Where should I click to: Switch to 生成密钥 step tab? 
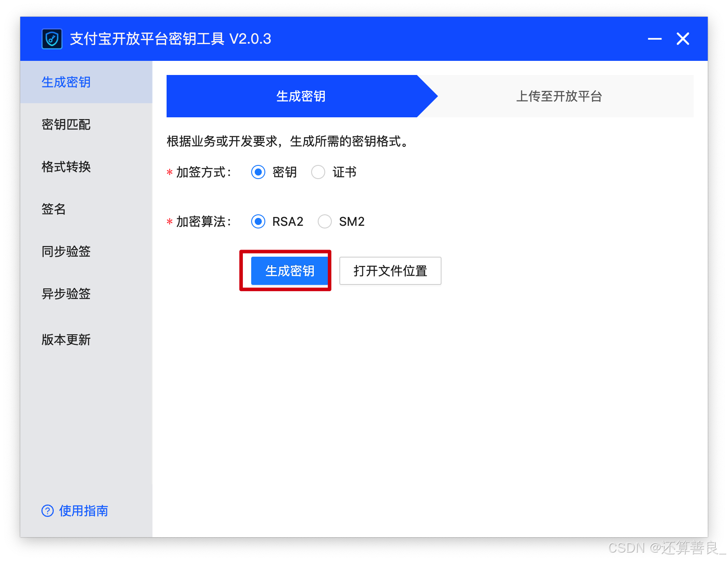point(301,96)
